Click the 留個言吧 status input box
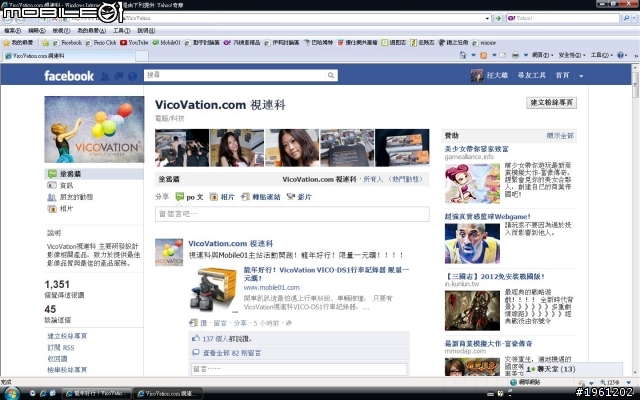Image resolution: width=640 pixels, height=400 pixels. (x=292, y=214)
